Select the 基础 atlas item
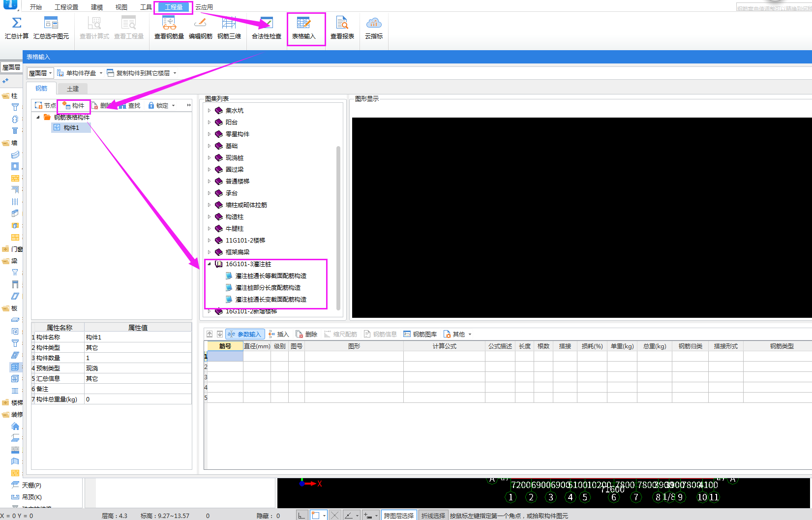 click(232, 146)
